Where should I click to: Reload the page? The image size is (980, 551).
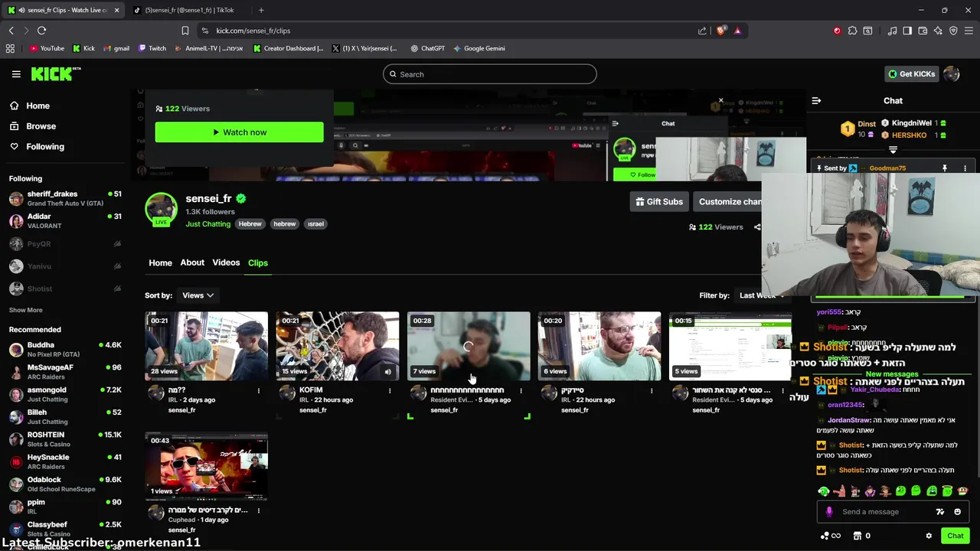click(41, 31)
